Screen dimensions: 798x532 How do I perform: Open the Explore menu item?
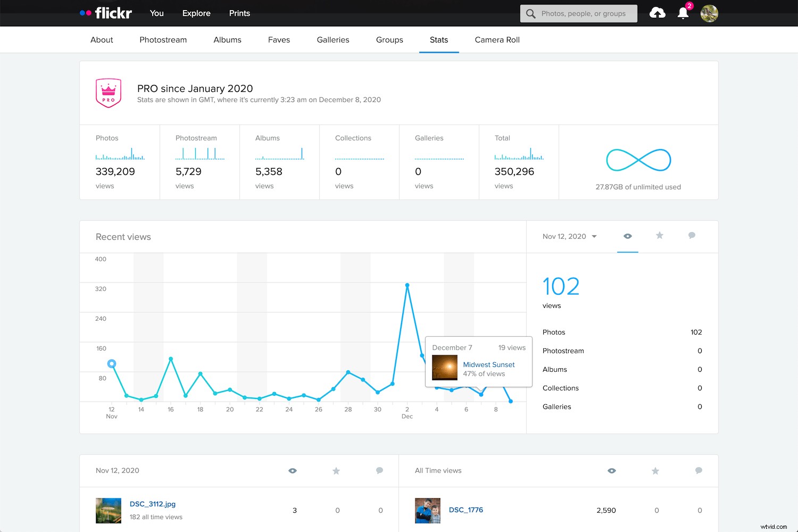tap(196, 13)
